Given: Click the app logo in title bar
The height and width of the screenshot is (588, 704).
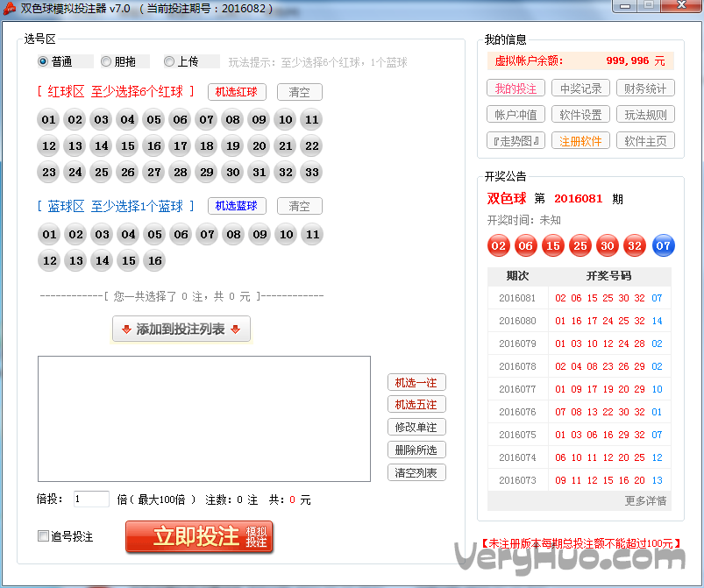Looking at the screenshot, I should [x=9, y=9].
